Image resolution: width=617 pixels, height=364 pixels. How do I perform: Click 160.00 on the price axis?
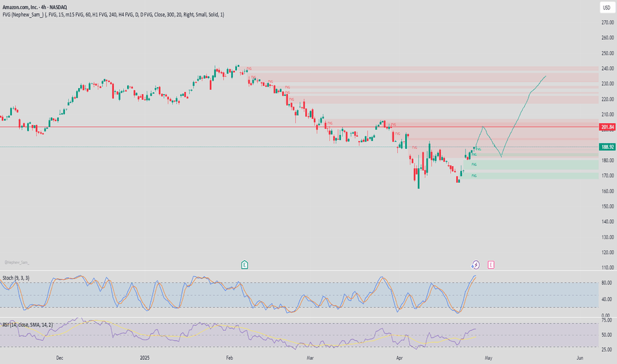point(608,191)
